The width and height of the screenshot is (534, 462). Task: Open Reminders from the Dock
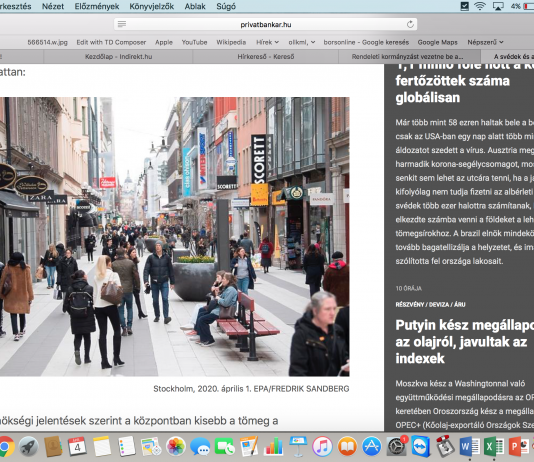tap(127, 446)
